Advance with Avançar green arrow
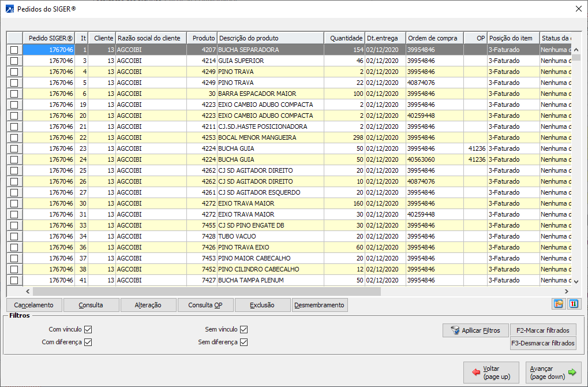This screenshot has width=588, height=387. (553, 373)
